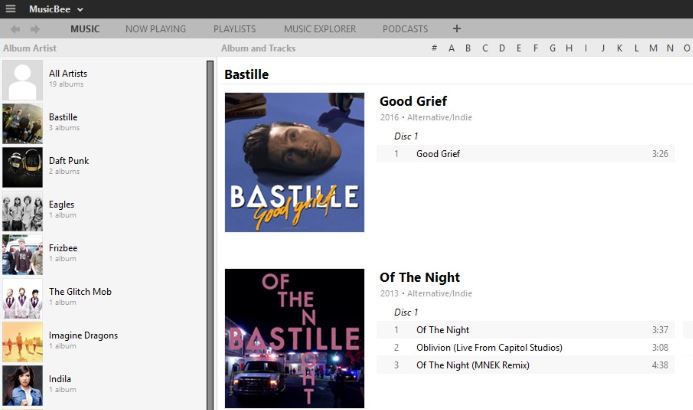Jump to letter K in alphabet bar
The width and height of the screenshot is (693, 410).
pos(620,48)
